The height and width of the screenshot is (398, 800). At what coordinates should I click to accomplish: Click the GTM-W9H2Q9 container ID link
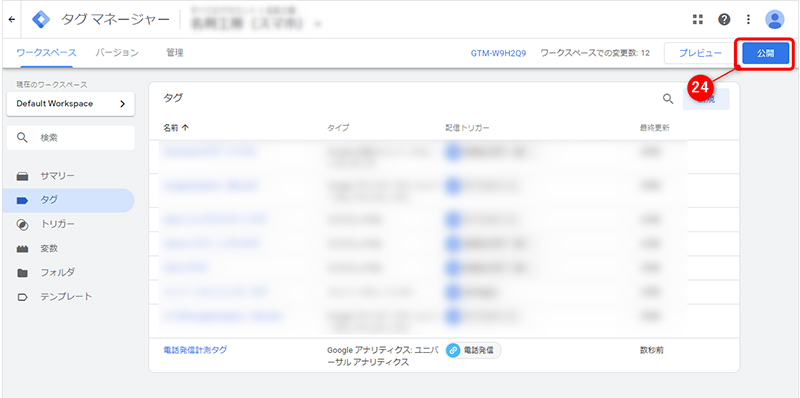pyautogui.click(x=498, y=53)
